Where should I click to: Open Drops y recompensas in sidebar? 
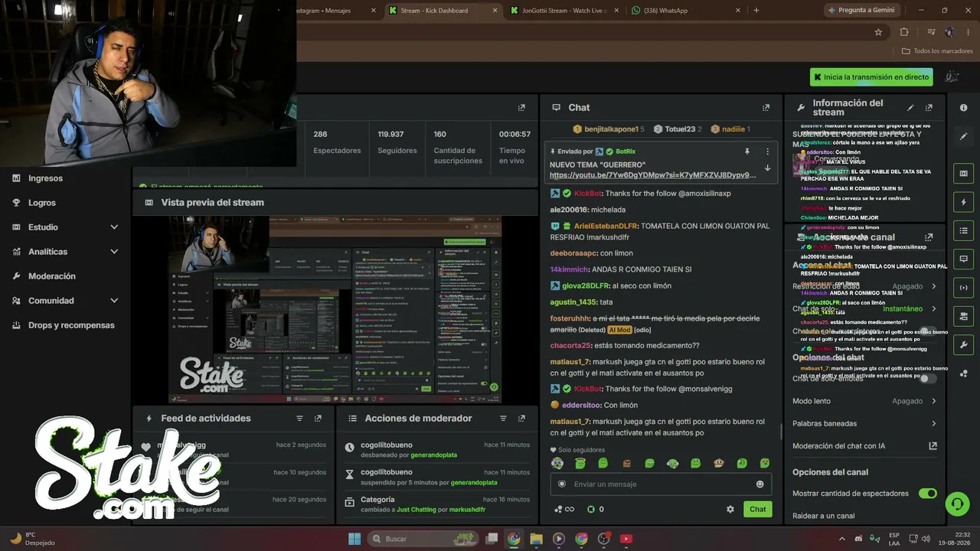pos(71,325)
